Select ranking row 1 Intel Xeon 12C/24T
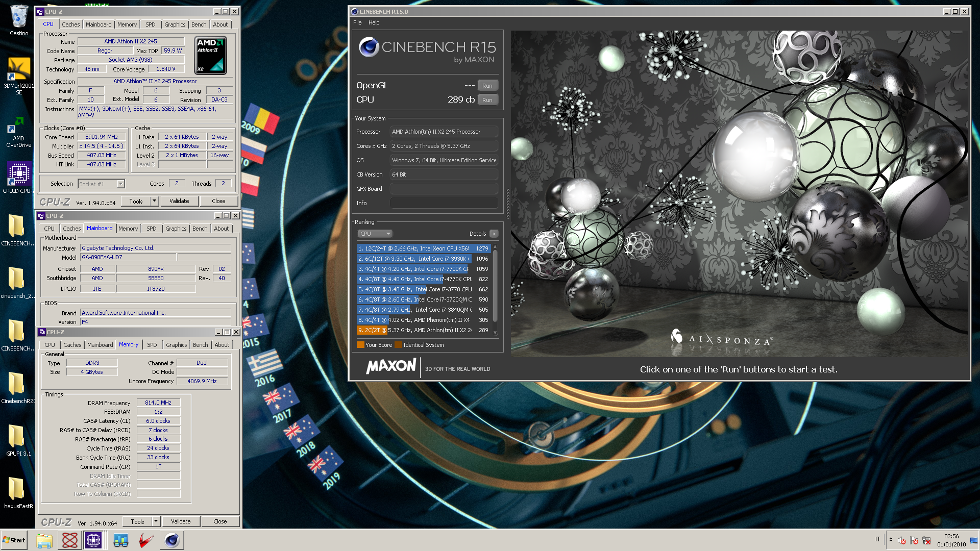 tap(424, 248)
